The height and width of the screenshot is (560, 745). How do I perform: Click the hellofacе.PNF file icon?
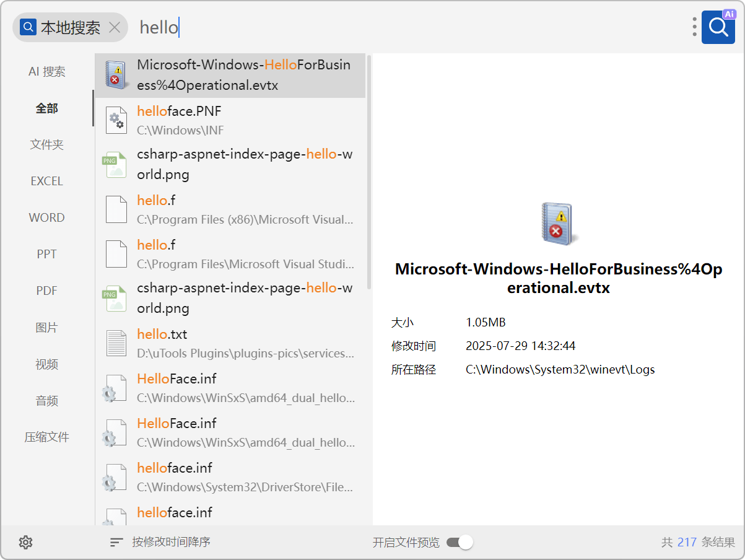[x=116, y=120]
